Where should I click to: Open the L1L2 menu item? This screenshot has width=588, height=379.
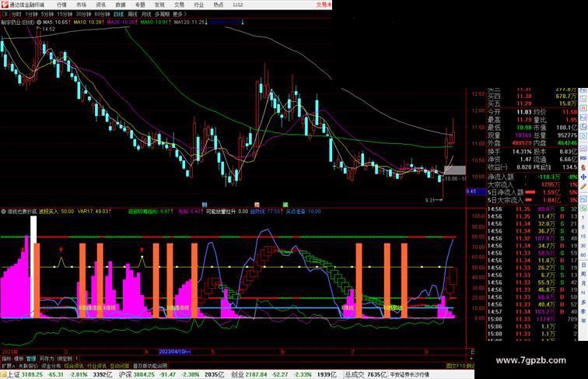[x=238, y=5]
